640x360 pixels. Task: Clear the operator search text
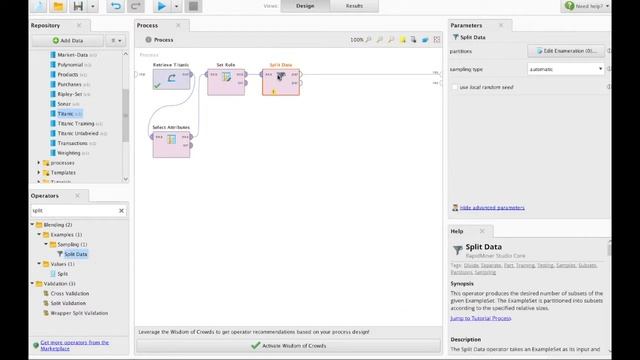click(121, 211)
